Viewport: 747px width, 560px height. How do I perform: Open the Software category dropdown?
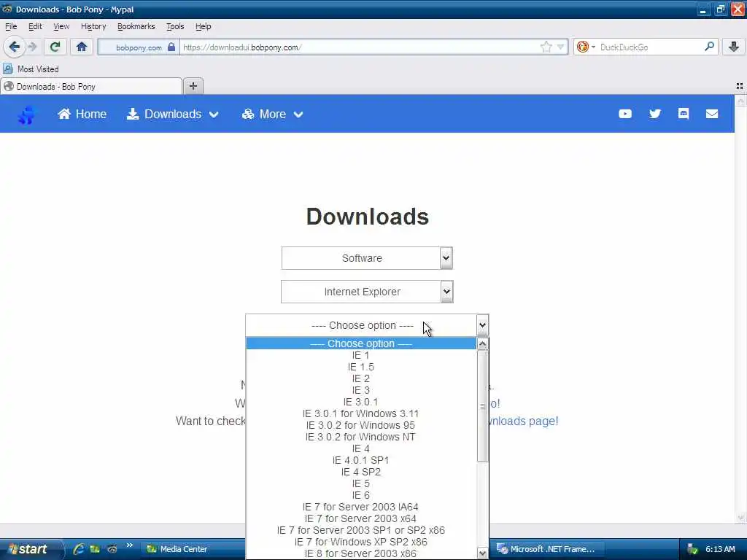[367, 258]
